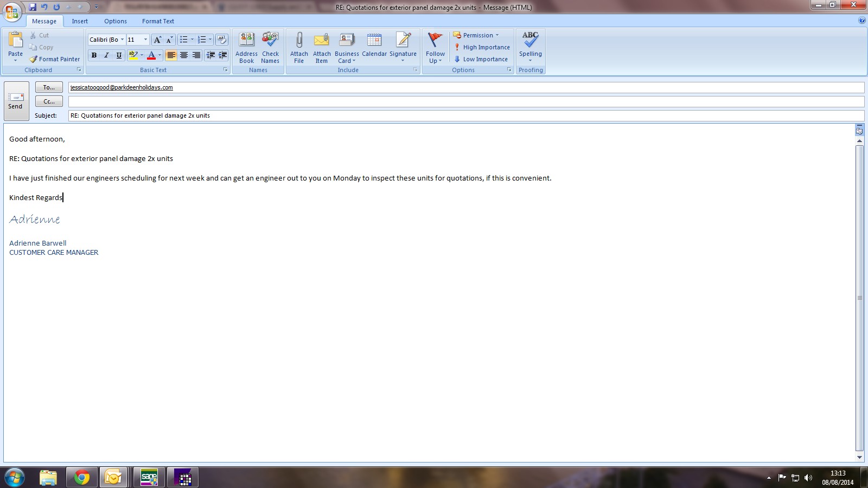Click the Cc... recipients button
868x488 pixels.
49,101
